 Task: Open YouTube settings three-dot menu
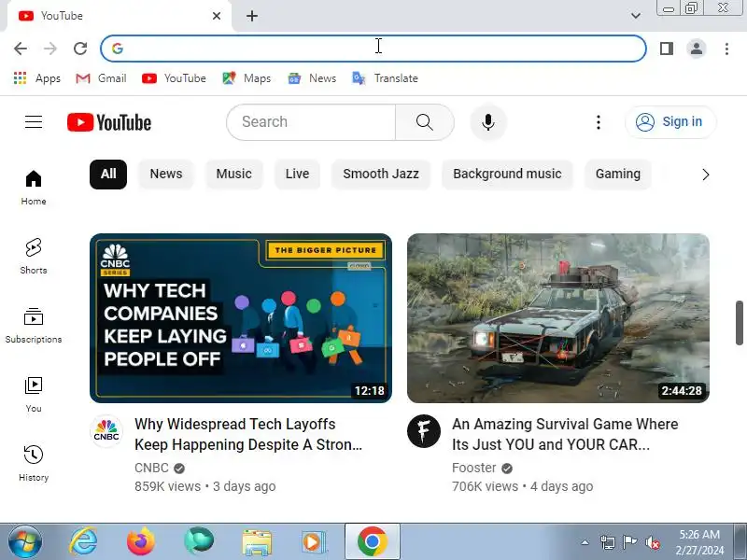[x=599, y=122]
